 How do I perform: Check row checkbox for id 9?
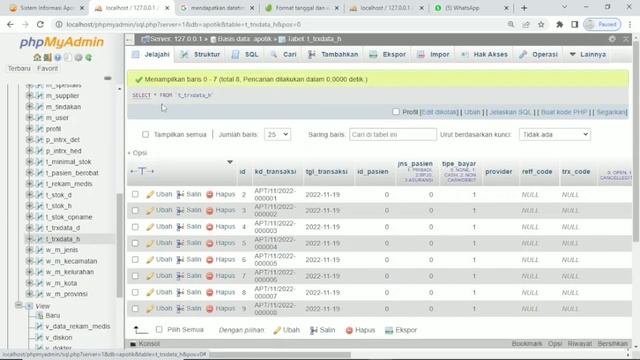click(135, 309)
